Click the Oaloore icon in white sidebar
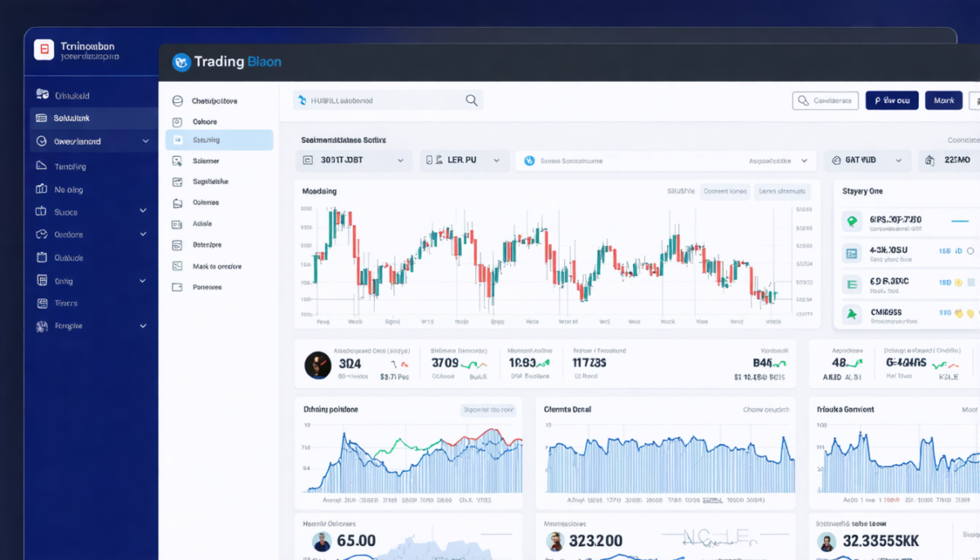This screenshot has height=560, width=980. pos(177,122)
